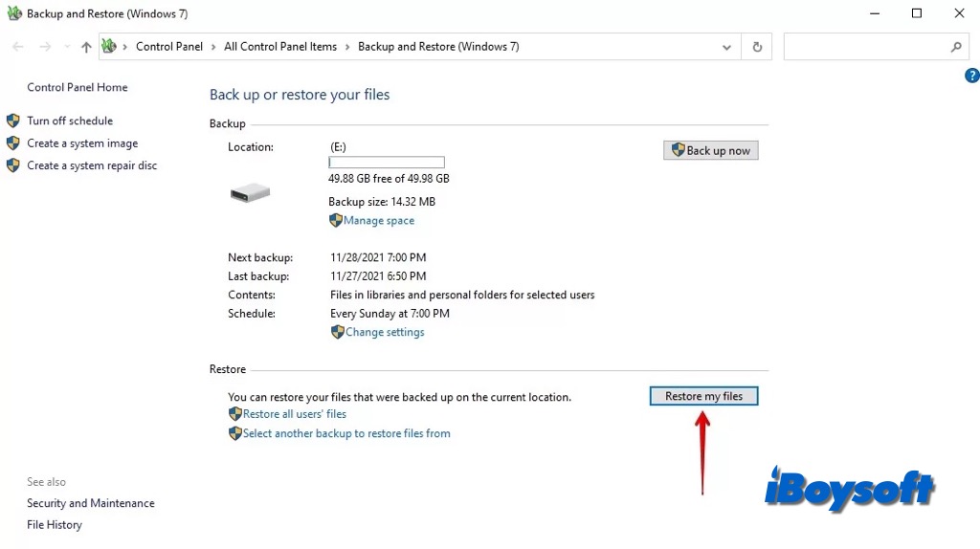Click the All Control Panel Items breadcrumb
Image resolution: width=980 pixels, height=549 pixels.
pos(280,47)
